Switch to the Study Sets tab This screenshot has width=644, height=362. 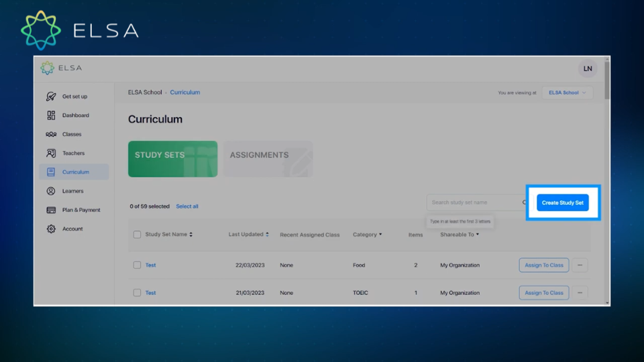tap(173, 159)
